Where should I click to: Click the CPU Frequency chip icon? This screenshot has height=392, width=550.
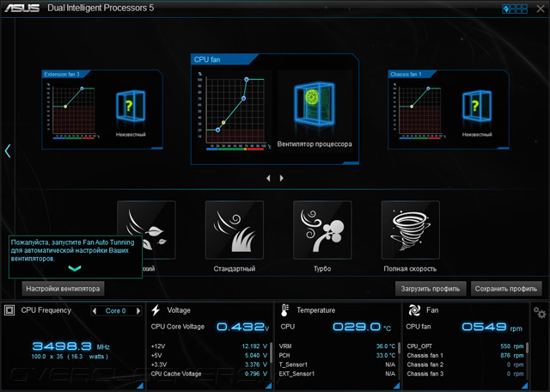(x=9, y=310)
